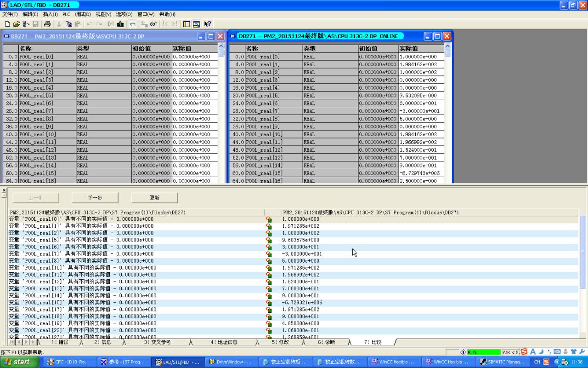Switch to DriveWindow taskbar item
Screen dimensions: 588x368
(232, 362)
